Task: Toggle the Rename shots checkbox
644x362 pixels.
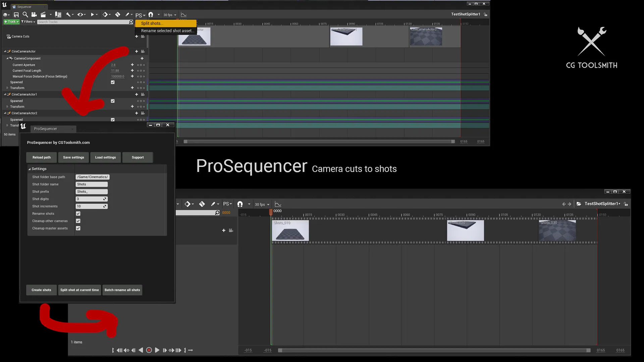Action: click(78, 214)
